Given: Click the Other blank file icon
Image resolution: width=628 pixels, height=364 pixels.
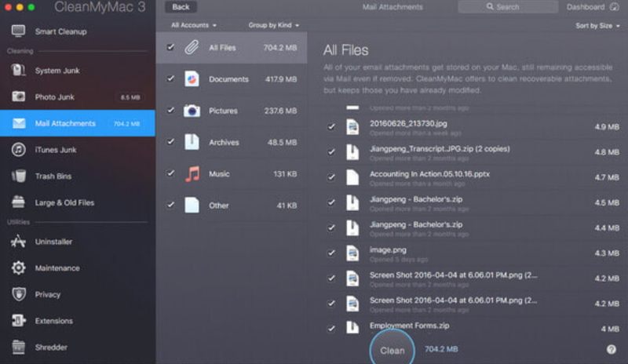Looking at the screenshot, I should [192, 205].
